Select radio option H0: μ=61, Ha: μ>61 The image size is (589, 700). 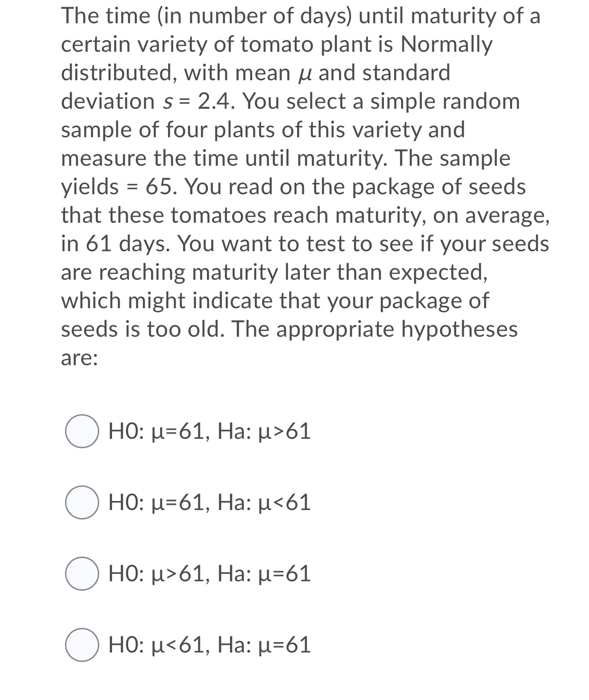tap(82, 431)
